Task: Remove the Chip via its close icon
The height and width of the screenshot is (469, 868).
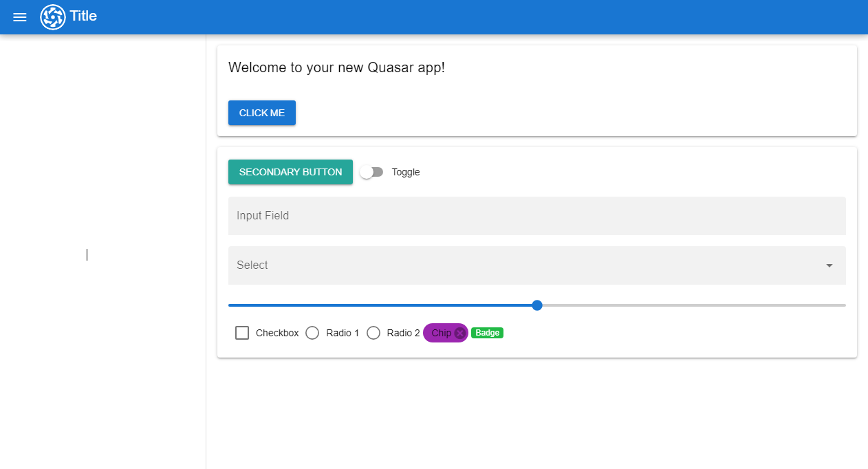Action: point(460,333)
